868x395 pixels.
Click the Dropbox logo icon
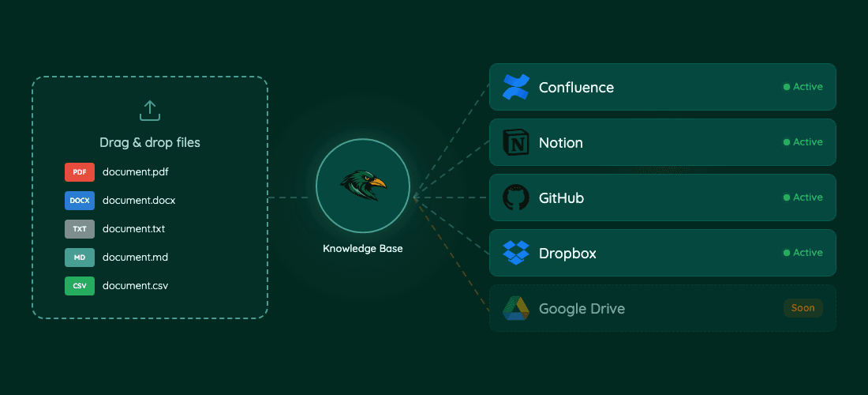point(516,253)
